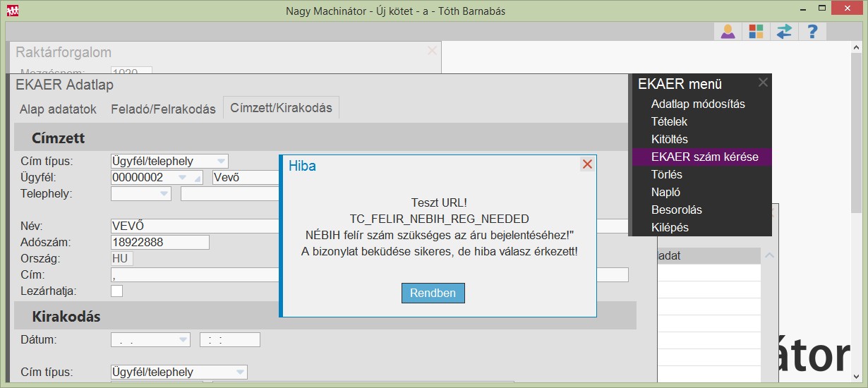Click Telephely name input field
The height and width of the screenshot is (388, 868).
[x=230, y=193]
